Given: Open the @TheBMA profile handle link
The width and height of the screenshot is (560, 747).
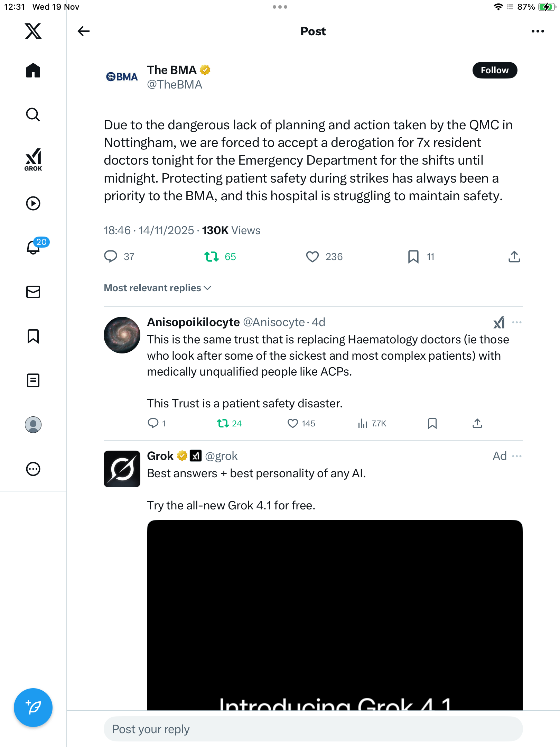Looking at the screenshot, I should click(x=175, y=85).
